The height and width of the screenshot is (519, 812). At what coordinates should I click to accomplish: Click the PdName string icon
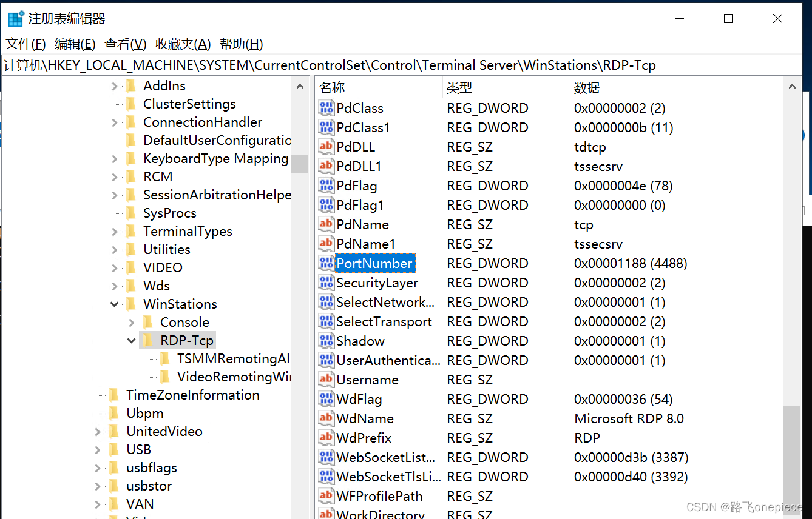pyautogui.click(x=326, y=225)
